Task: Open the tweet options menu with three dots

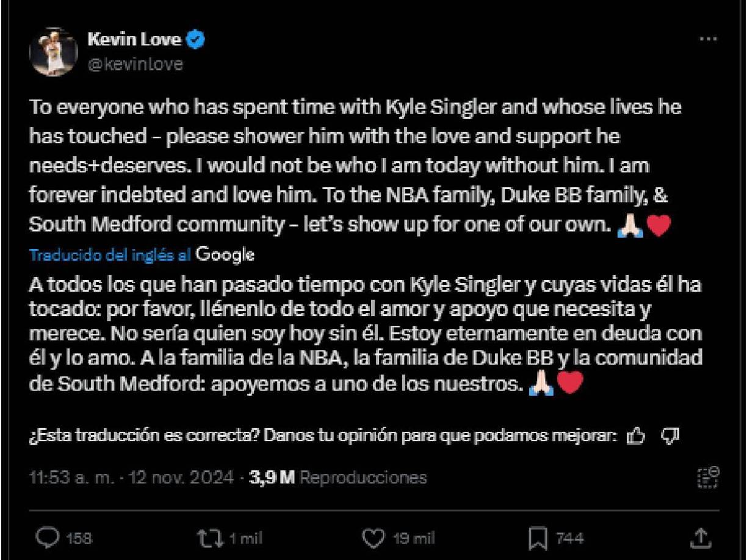Action: pyautogui.click(x=709, y=38)
